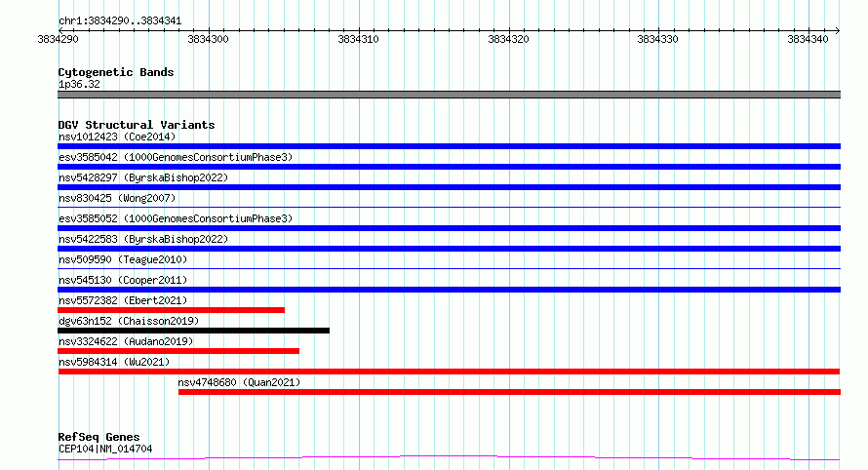868x470 pixels.
Task: Open nsv3324622 (Audano2019) variant
Action: pos(126,341)
